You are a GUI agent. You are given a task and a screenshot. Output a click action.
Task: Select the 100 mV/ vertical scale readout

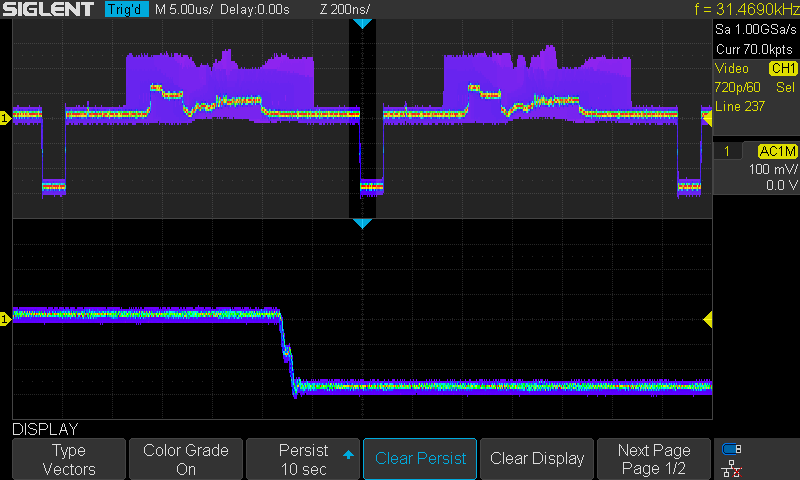(772, 169)
